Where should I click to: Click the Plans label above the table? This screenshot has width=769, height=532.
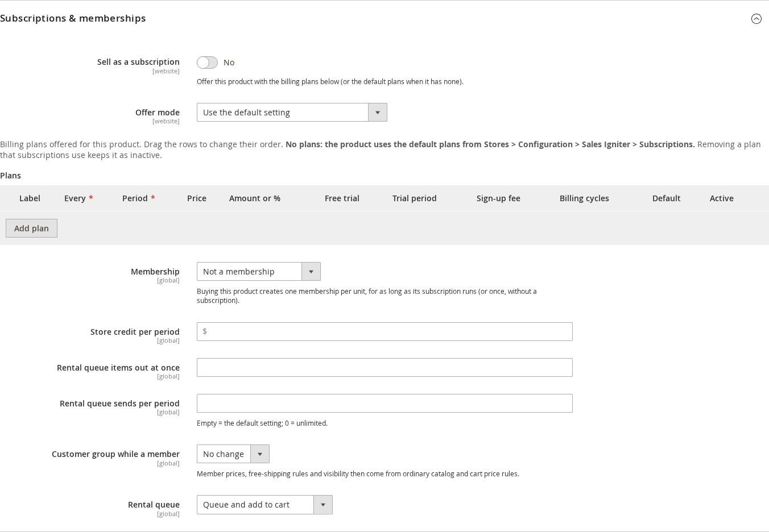10,176
